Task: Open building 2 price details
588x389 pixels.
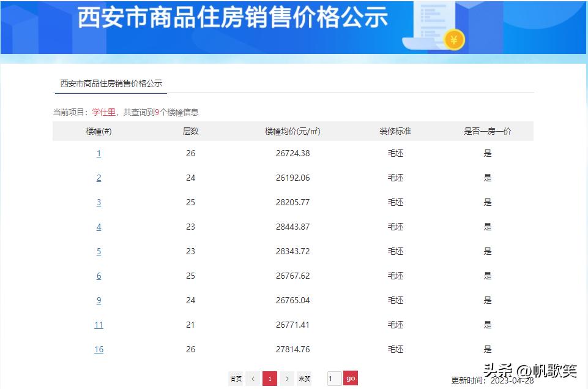Action: (99, 178)
